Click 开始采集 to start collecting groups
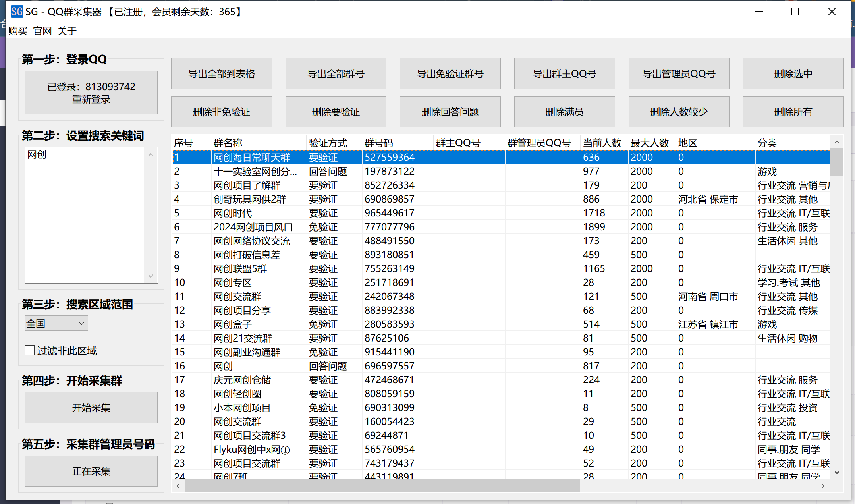 [x=91, y=407]
